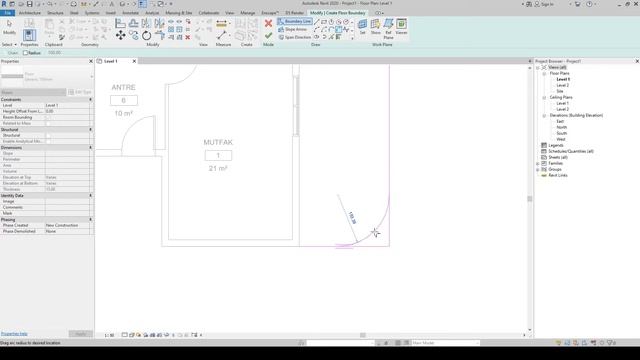This screenshot has width=640, height=360.
Task: Click the Modify arrow tool
Action: (x=9, y=27)
